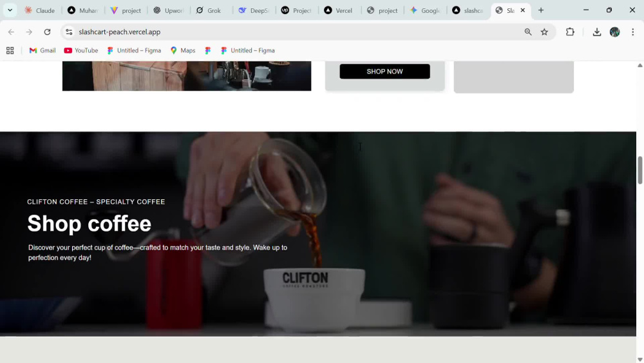Open the profile avatar menu
This screenshot has width=644, height=363.
pos(615,32)
